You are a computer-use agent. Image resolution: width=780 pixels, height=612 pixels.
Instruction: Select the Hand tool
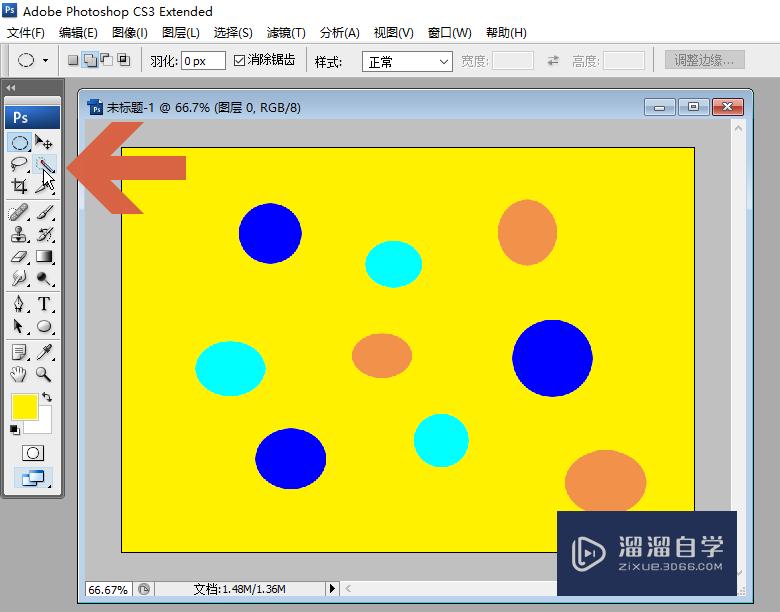pos(19,374)
